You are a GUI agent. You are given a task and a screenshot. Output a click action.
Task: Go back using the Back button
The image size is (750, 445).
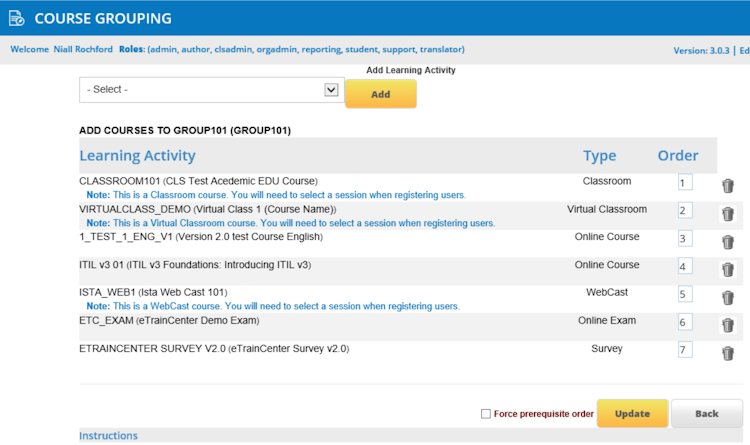point(707,413)
